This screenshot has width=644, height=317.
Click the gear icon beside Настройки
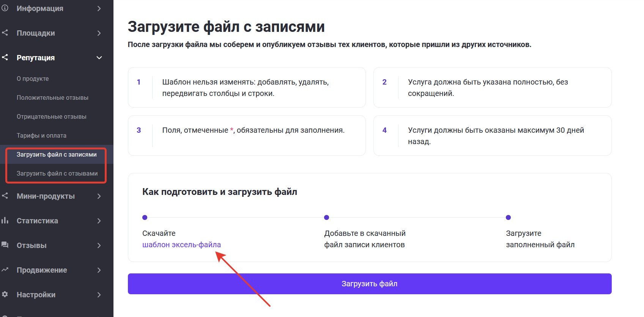click(5, 294)
